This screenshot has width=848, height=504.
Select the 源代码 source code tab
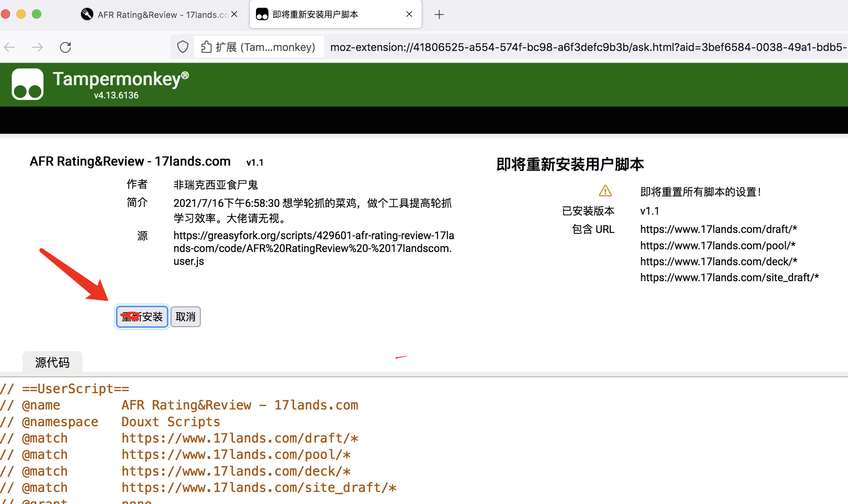53,362
